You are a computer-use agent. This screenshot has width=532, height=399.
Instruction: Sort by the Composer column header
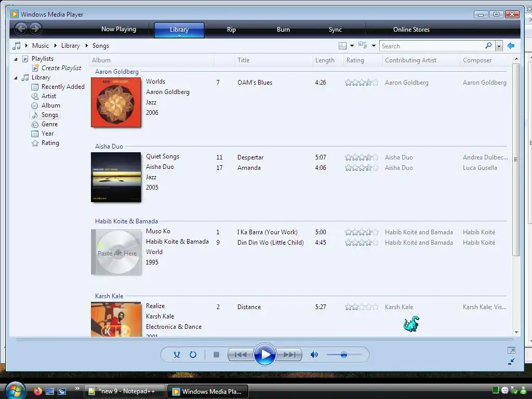click(486, 60)
